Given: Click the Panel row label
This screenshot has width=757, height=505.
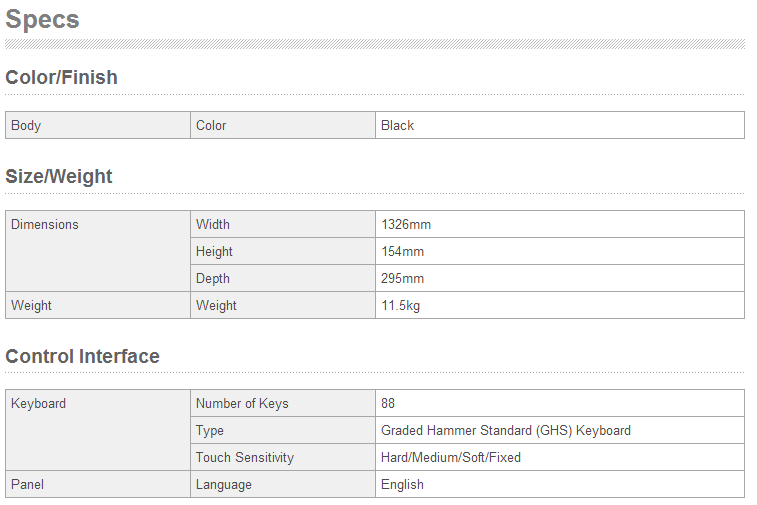Looking at the screenshot, I should click(27, 484).
